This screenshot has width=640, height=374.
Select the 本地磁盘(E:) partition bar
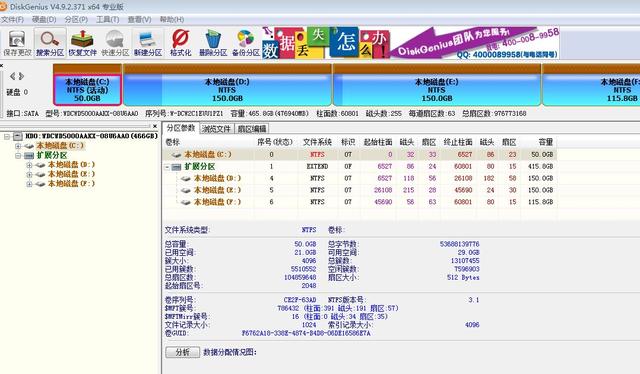point(437,85)
